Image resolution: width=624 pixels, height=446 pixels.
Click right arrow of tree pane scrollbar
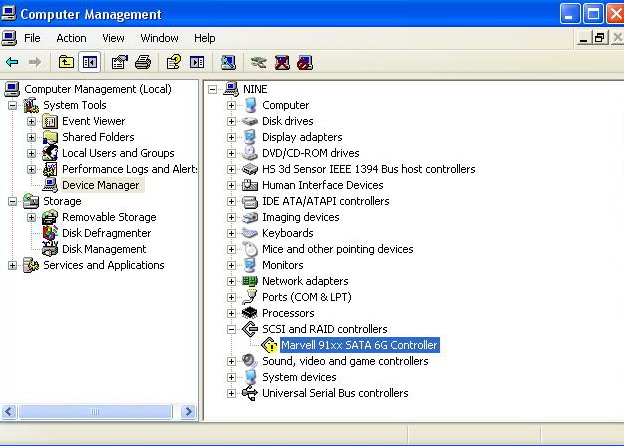188,411
